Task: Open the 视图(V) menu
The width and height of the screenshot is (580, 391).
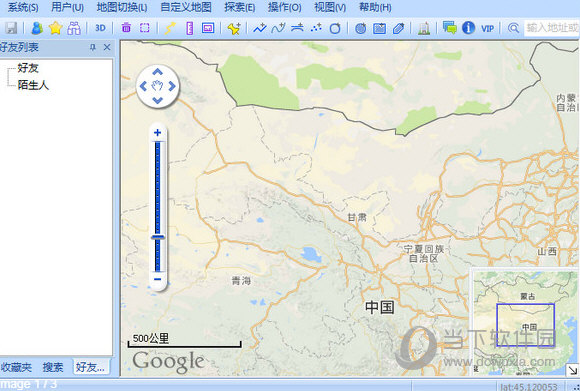Action: (330, 7)
